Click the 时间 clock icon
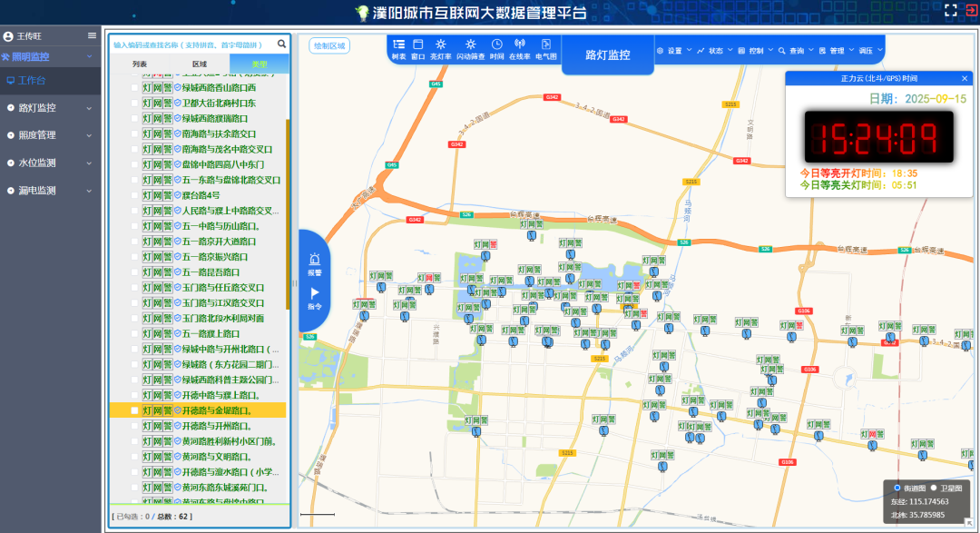The image size is (980, 533). pyautogui.click(x=496, y=44)
